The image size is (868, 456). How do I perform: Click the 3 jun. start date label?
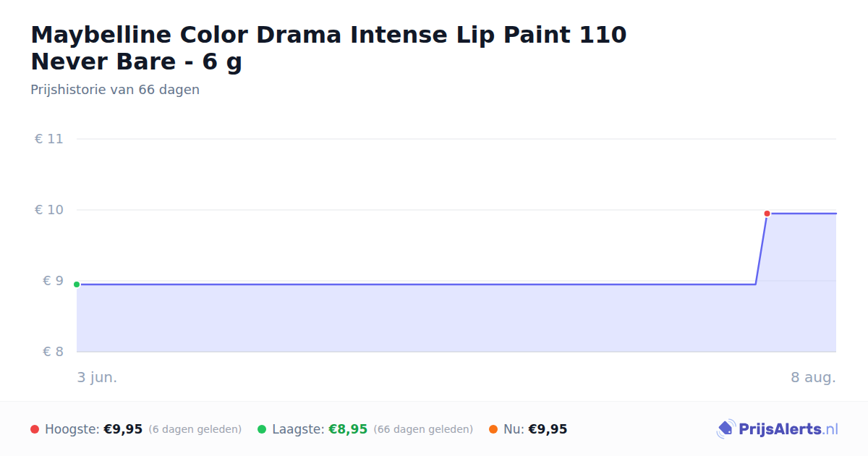pyautogui.click(x=97, y=377)
